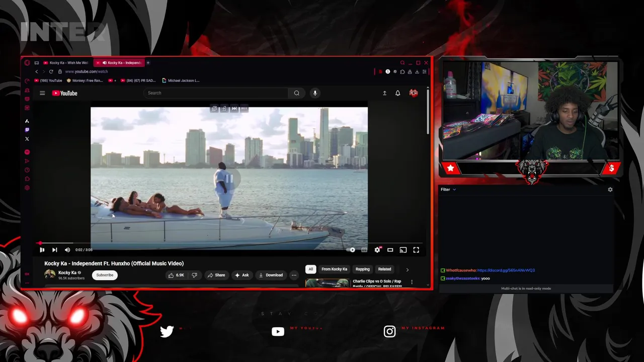Viewport: 644px width, 362px height.
Task: Open '(166) YouTube' bookmark
Action: [x=48, y=80]
